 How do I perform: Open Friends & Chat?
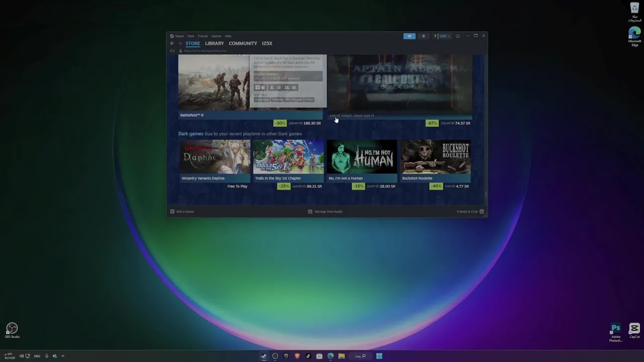467,212
